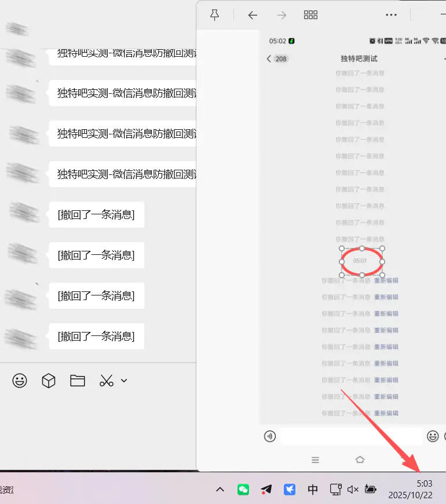Open the blue bird app icon in tray
Image resolution: width=446 pixels, height=504 pixels.
pyautogui.click(x=290, y=490)
